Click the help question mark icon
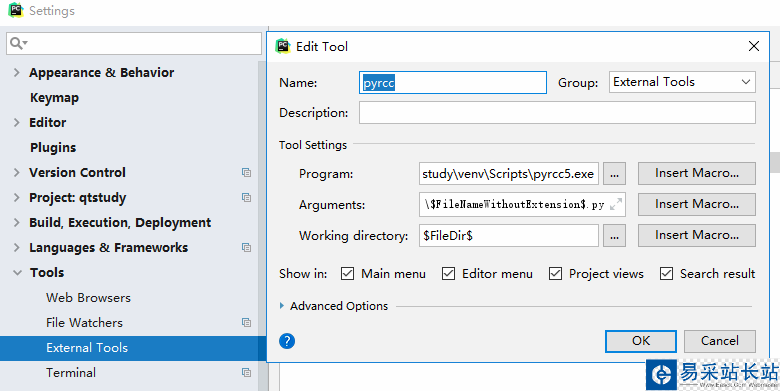Image resolution: width=780 pixels, height=391 pixels. [287, 341]
